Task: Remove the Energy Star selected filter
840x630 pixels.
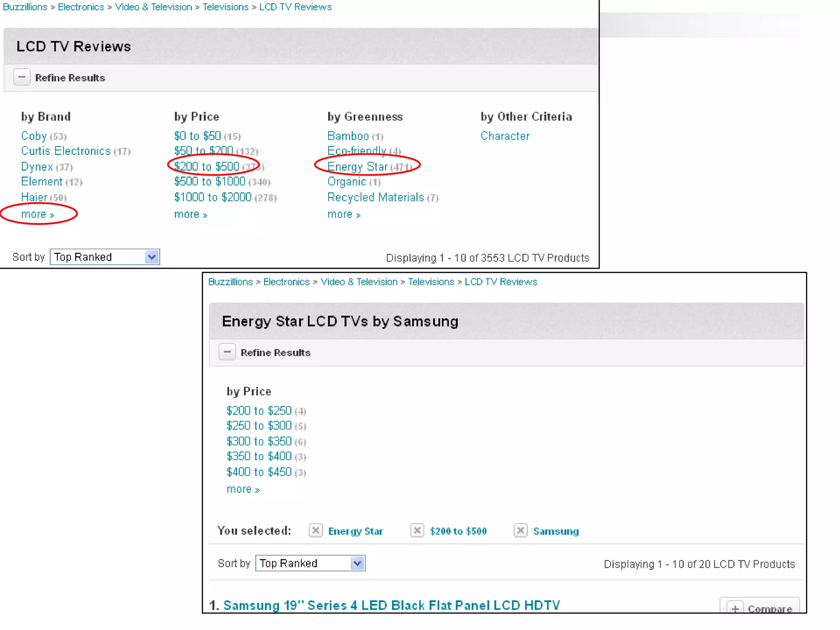Action: 315,530
